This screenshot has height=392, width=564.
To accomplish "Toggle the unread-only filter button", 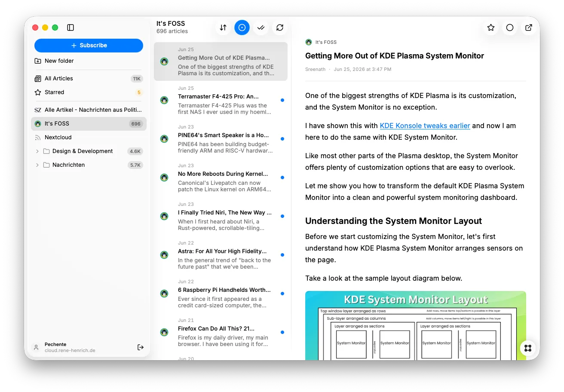I will [242, 28].
